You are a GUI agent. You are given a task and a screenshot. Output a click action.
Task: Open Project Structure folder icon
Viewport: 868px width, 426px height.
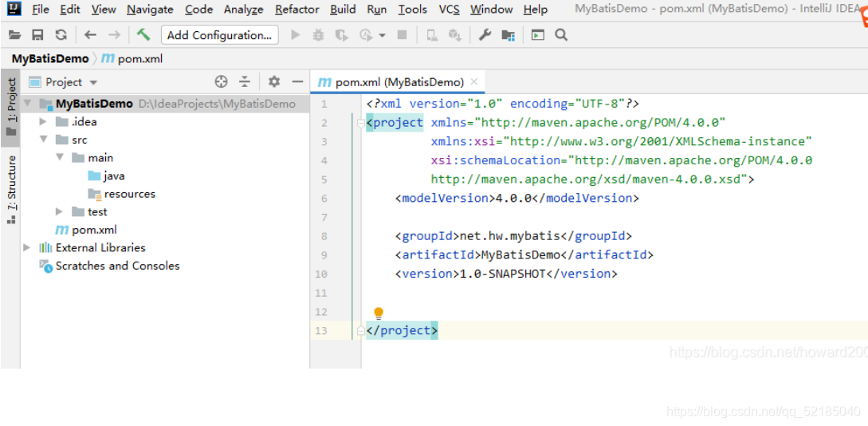pos(509,35)
